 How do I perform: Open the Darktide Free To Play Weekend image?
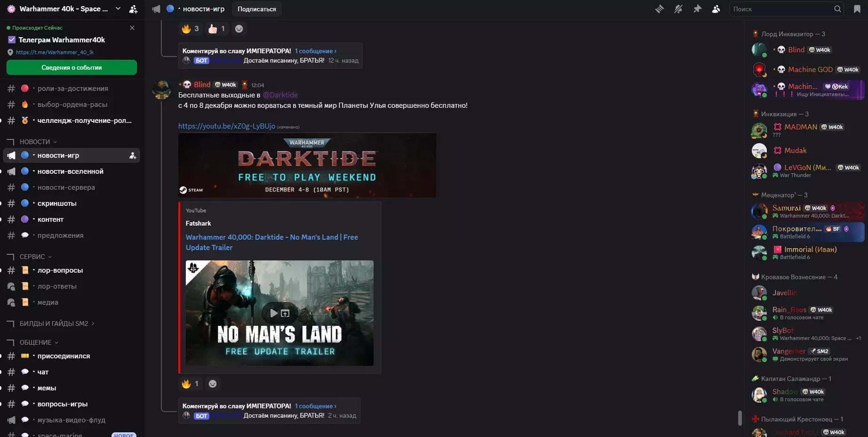point(307,165)
